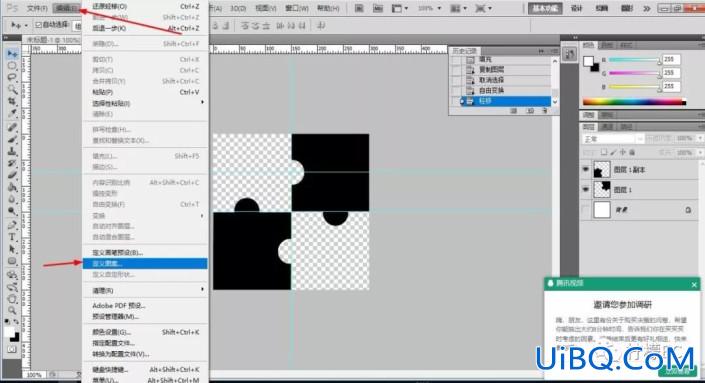Image resolution: width=705 pixels, height=383 pixels.
Task: Open layer fill dropdown arrow
Action: 700,153
